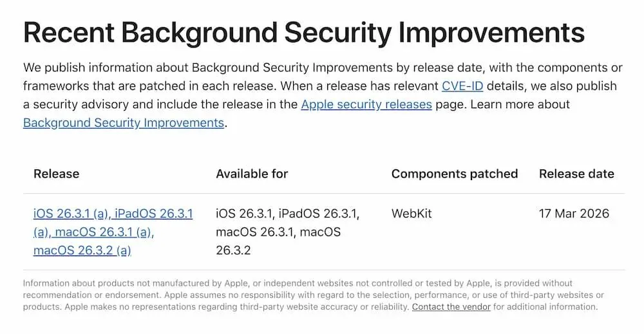Image resolution: width=644 pixels, height=334 pixels.
Task: Open the CVE-ID link
Action: tap(462, 86)
